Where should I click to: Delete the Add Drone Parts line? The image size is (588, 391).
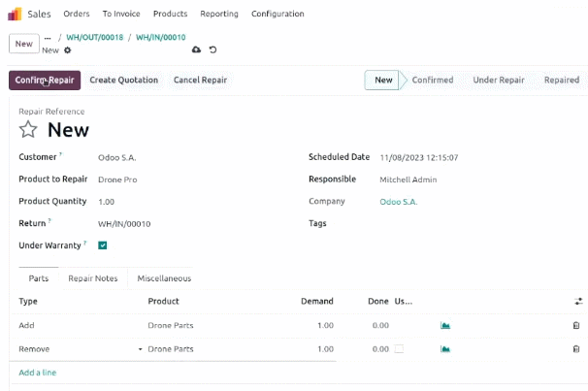(576, 325)
